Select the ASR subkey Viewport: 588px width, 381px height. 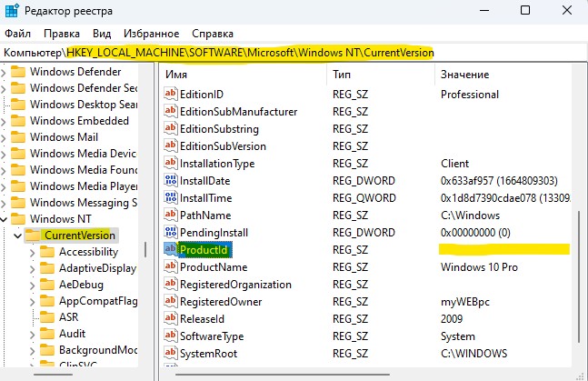(x=69, y=317)
